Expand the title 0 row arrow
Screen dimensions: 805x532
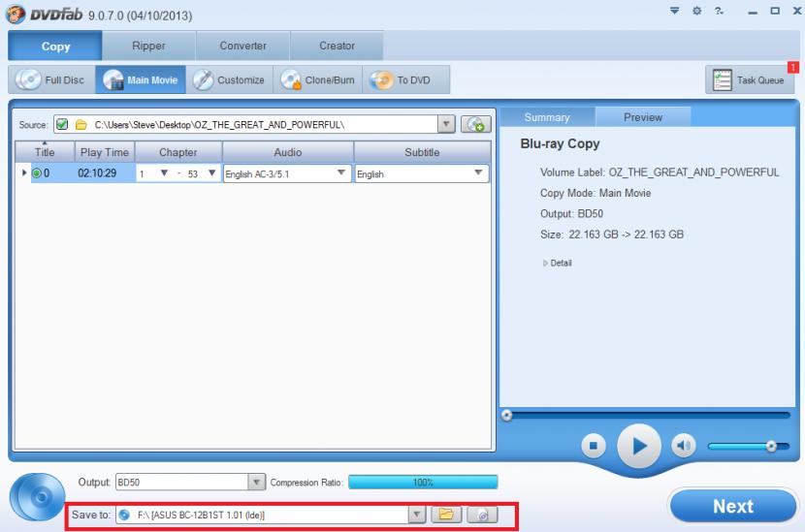(23, 172)
